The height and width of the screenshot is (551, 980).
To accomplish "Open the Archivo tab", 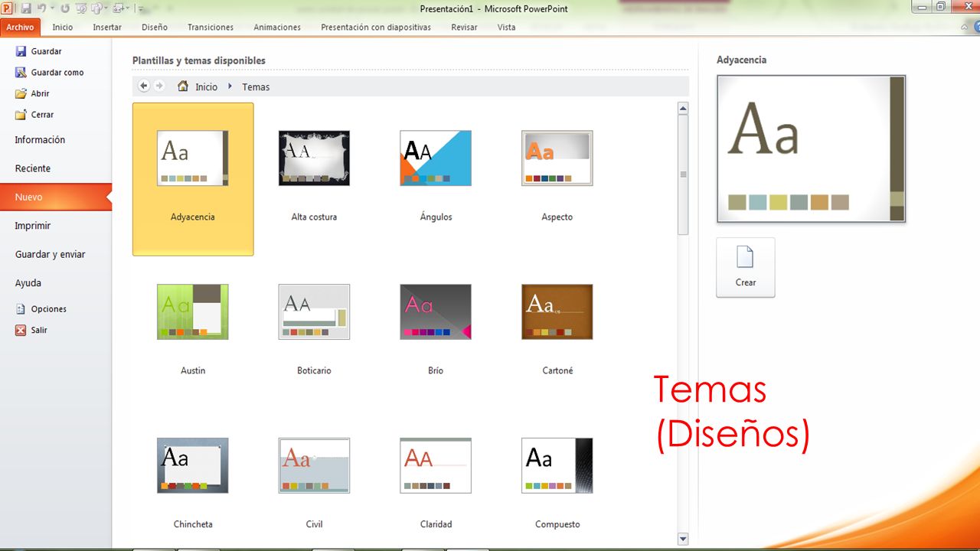I will point(21,27).
